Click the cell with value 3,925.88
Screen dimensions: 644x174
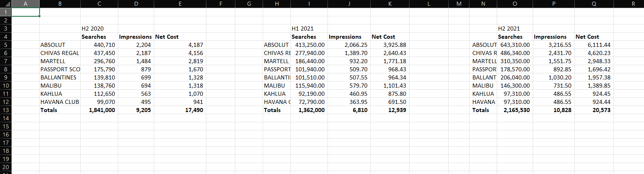click(x=389, y=45)
